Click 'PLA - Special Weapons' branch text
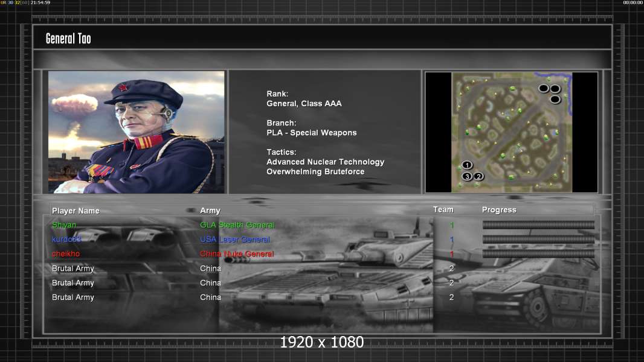 pyautogui.click(x=311, y=133)
